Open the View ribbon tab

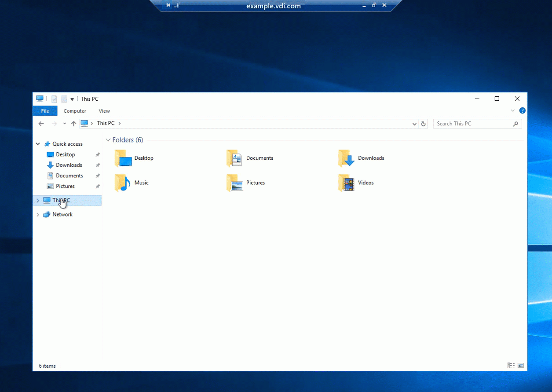click(104, 111)
